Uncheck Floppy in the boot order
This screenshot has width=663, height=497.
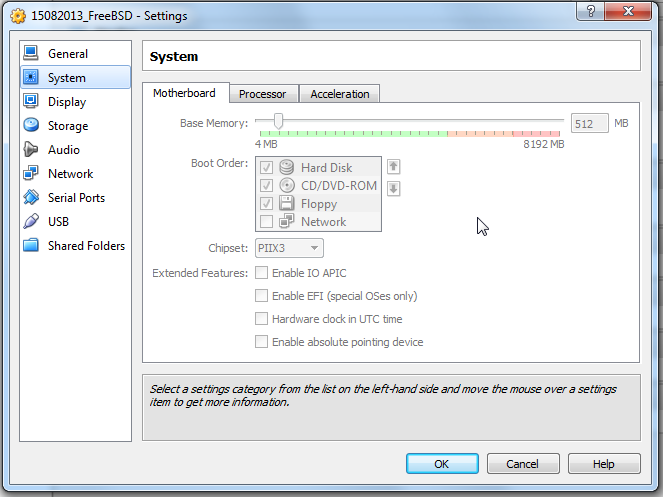(x=267, y=204)
